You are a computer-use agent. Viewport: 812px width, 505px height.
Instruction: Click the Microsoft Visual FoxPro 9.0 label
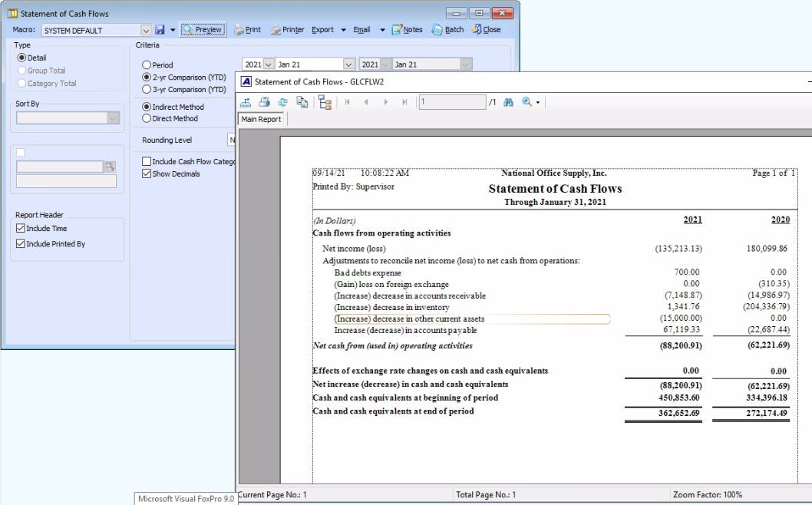(x=186, y=499)
